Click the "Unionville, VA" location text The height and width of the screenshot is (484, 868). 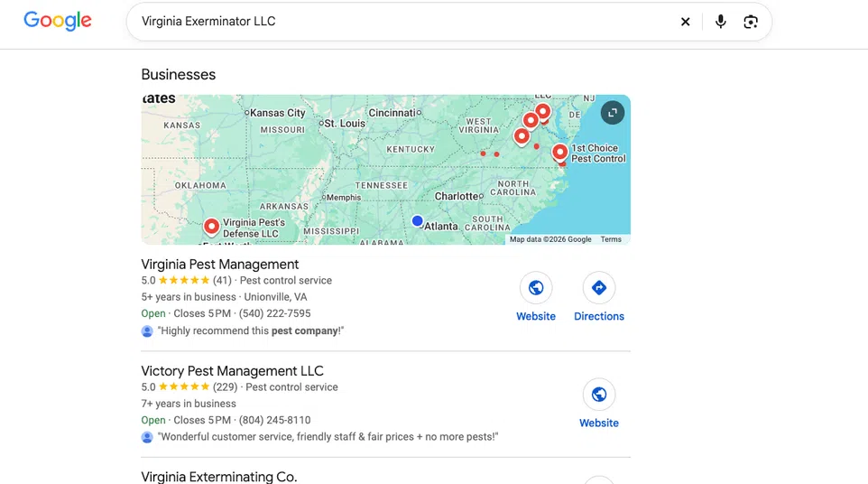pyautogui.click(x=275, y=297)
